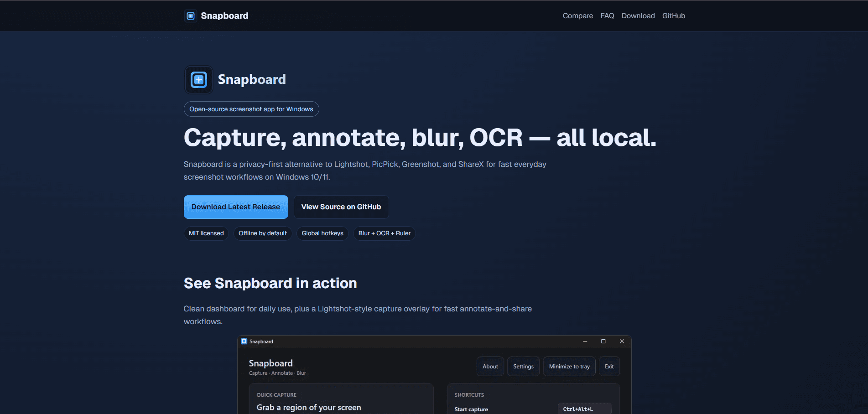
Task: Click 'See Snapboard in action' heading
Action: (x=270, y=283)
